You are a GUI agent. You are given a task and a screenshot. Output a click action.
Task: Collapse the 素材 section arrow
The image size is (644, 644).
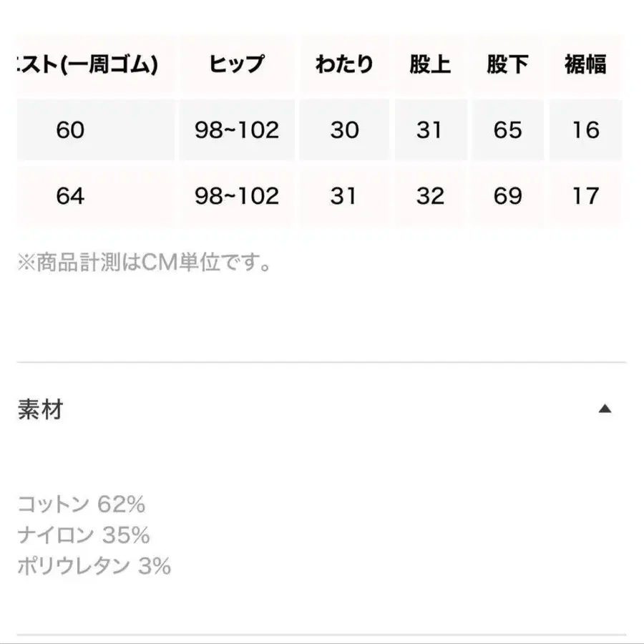[x=605, y=410]
